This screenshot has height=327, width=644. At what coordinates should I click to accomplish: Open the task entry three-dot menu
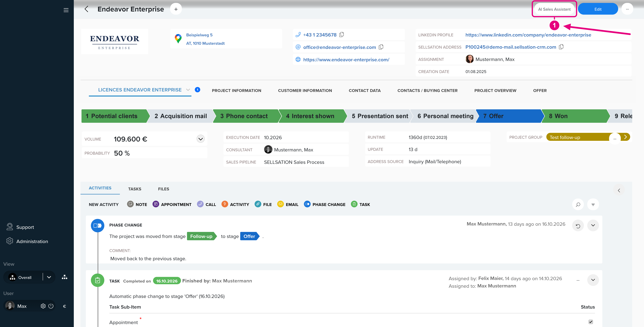pos(578,280)
